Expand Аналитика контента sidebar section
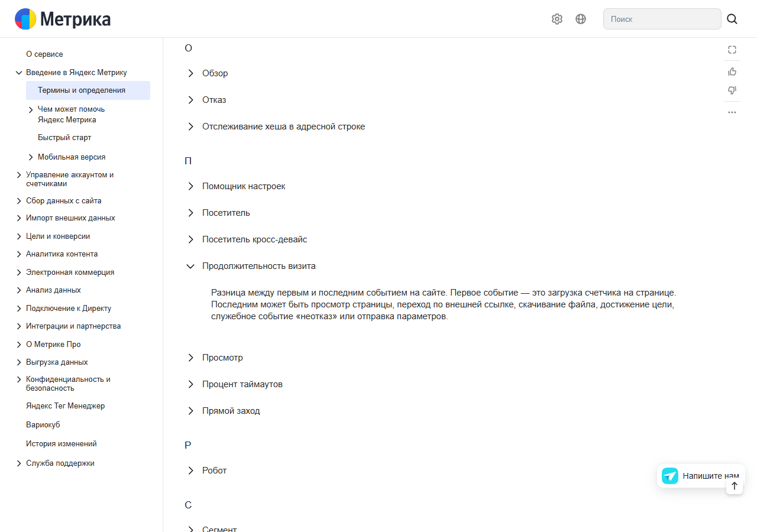Image resolution: width=757 pixels, height=532 pixels. tap(19, 254)
